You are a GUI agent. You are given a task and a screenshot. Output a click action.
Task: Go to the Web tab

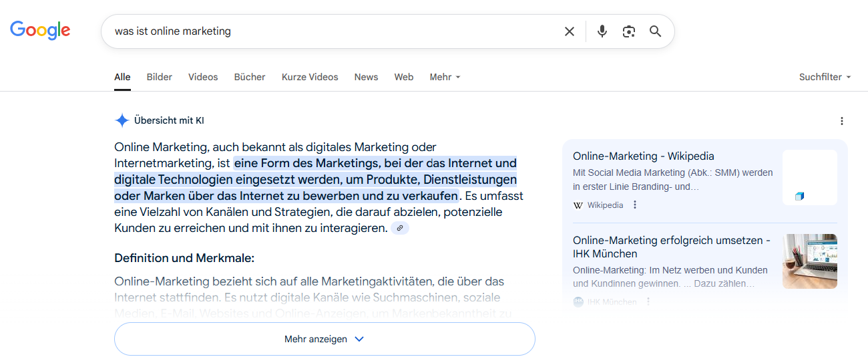coord(404,77)
